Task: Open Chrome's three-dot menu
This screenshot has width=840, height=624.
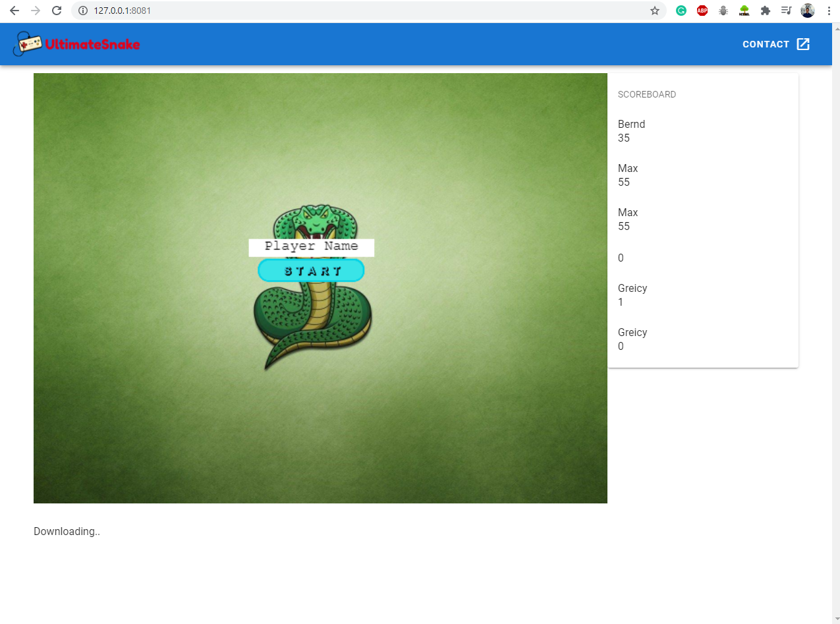Action: (x=828, y=11)
